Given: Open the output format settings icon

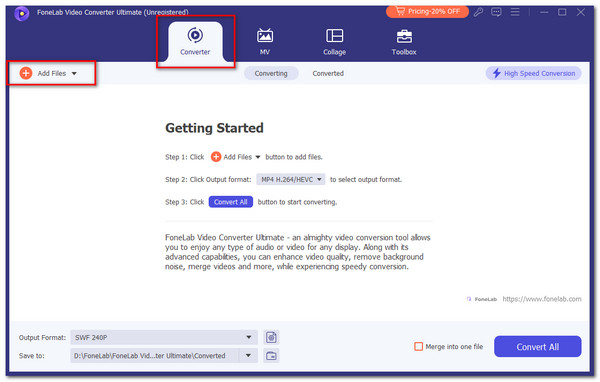Looking at the screenshot, I should point(271,337).
